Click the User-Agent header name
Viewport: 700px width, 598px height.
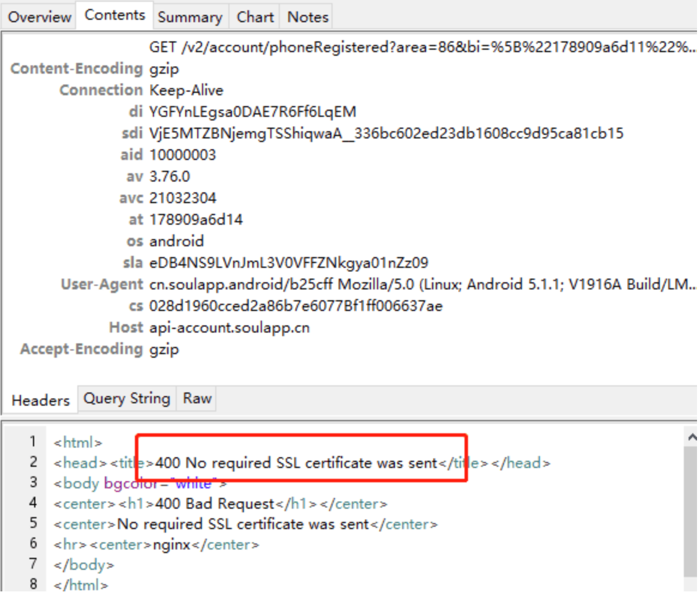pos(102,284)
